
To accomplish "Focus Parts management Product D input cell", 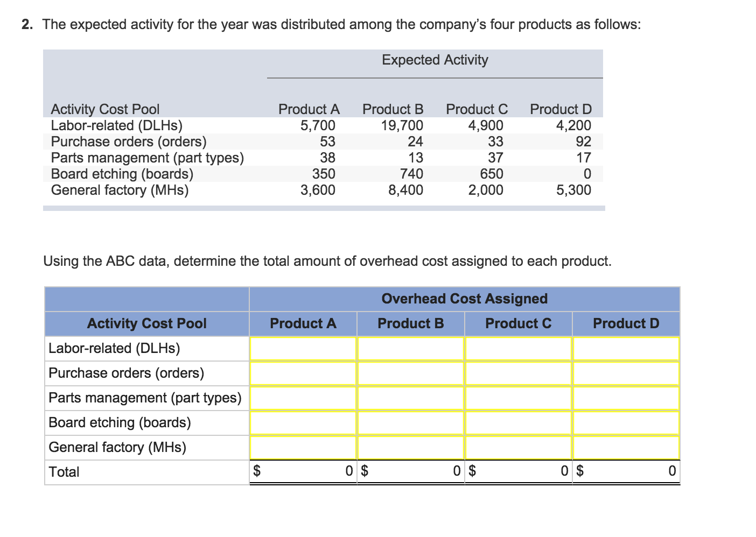I will pyautogui.click(x=626, y=398).
